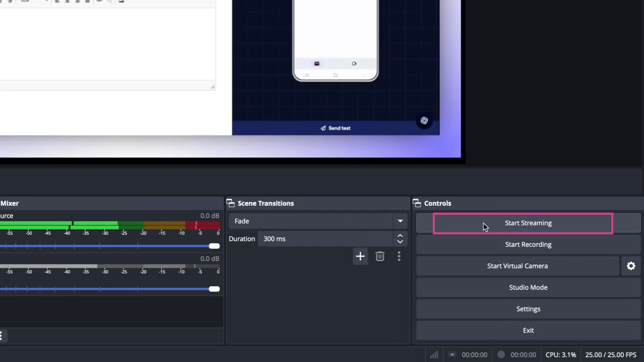Decrease transition duration with down arrow
Screen dimensions: 644x362
(400, 242)
